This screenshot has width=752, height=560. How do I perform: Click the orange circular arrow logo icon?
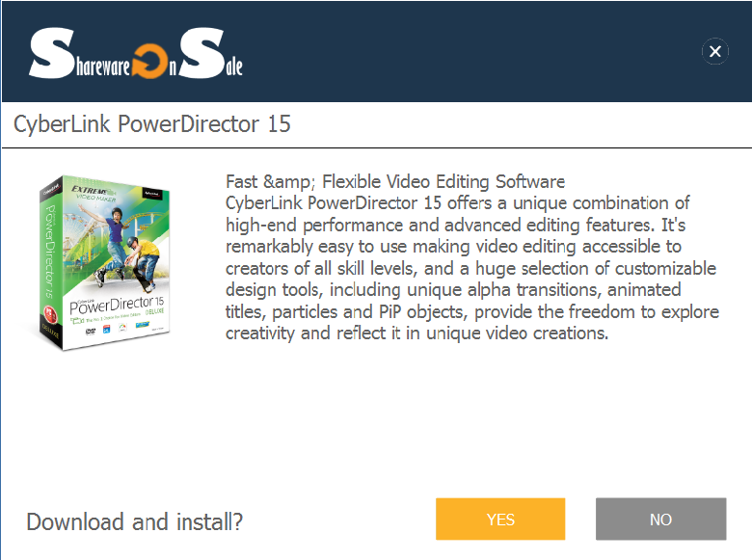click(x=149, y=61)
